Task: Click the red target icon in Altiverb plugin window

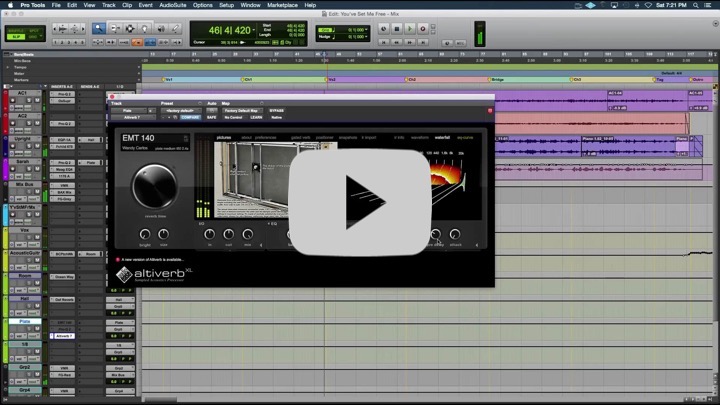Action: [x=490, y=111]
